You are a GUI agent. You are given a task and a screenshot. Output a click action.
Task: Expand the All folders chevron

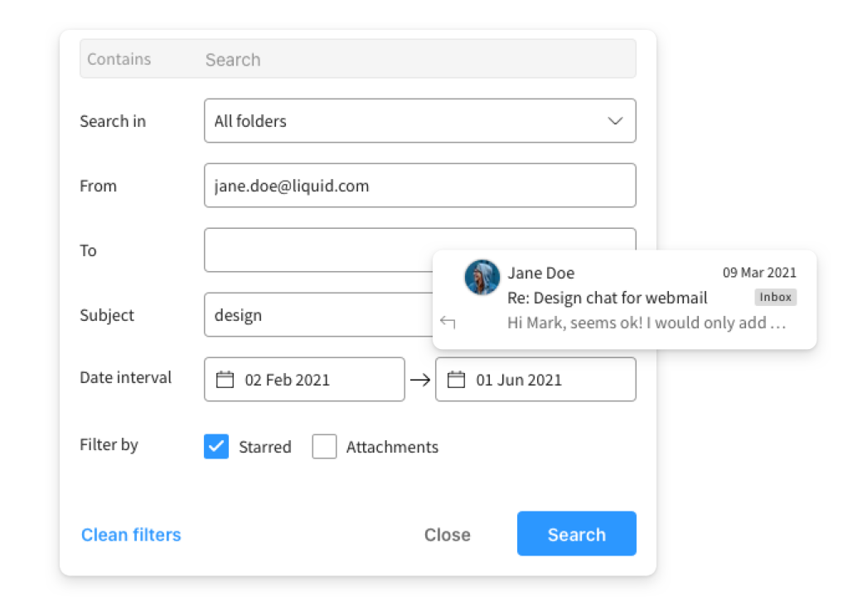615,121
